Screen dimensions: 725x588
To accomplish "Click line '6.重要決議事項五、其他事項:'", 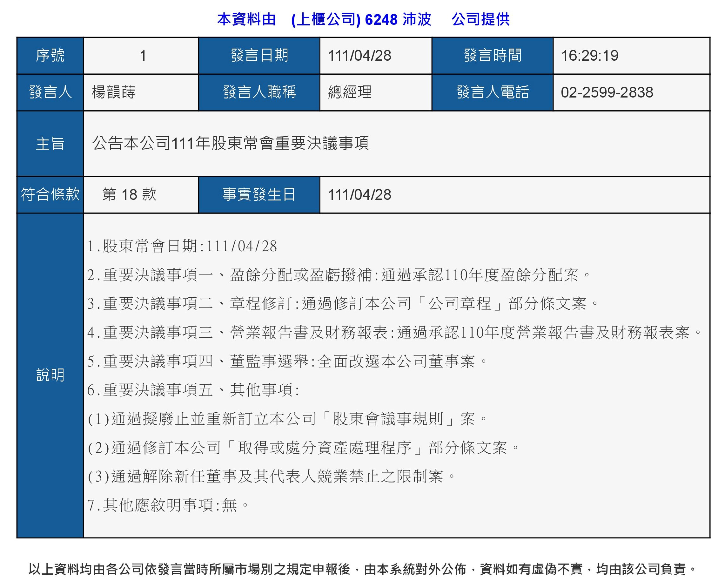I will point(193,390).
